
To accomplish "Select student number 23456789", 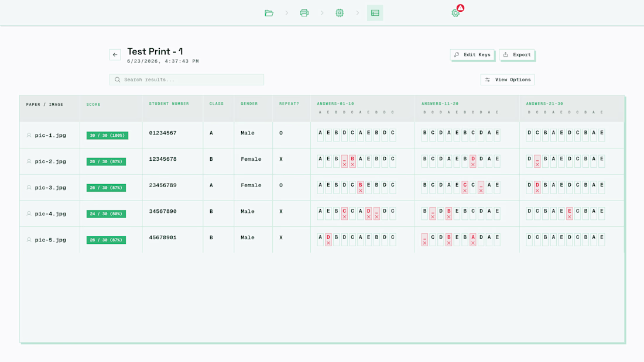I will [x=163, y=185].
